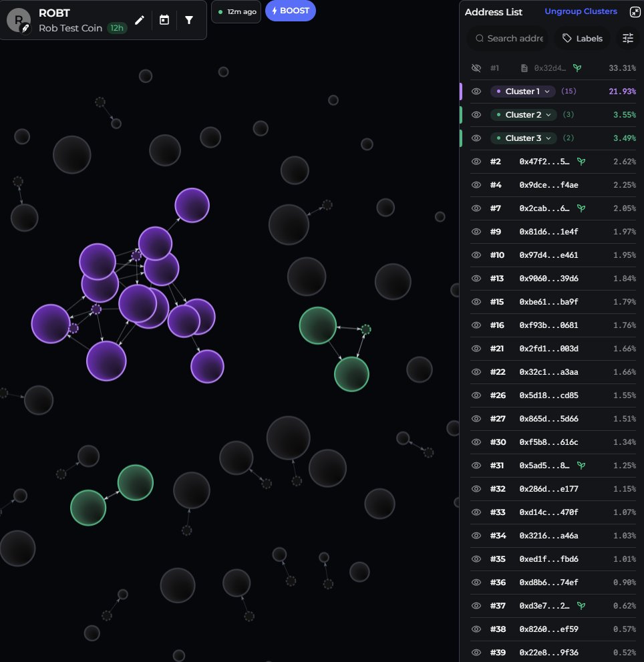The height and width of the screenshot is (662, 644).
Task: Hide address #7 0x2cab with eye icon
Action: point(476,208)
